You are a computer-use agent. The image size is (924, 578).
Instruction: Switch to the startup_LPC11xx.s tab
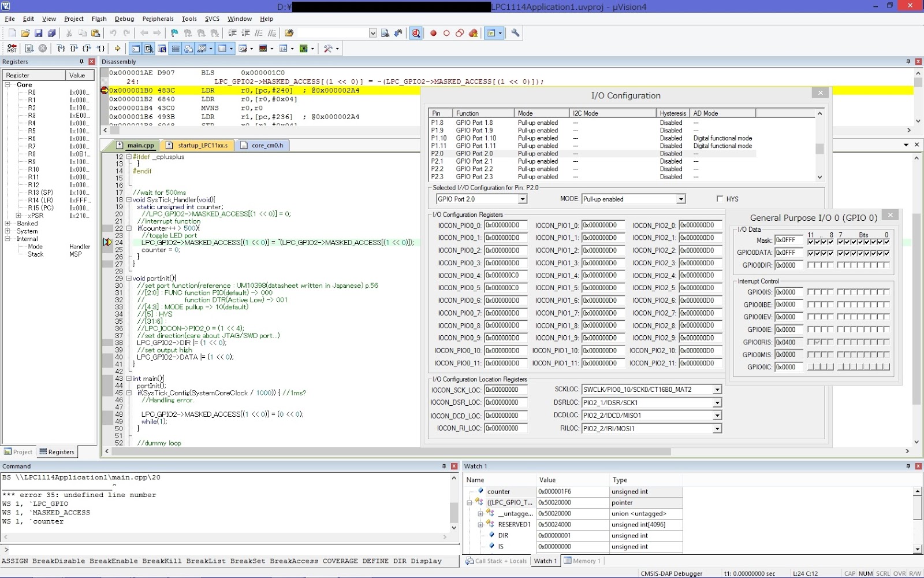198,146
